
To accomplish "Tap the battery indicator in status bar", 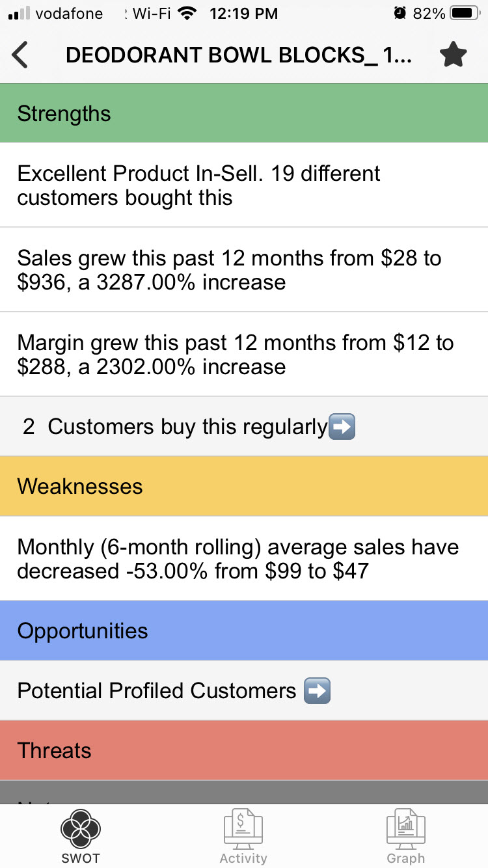I will 465,13.
